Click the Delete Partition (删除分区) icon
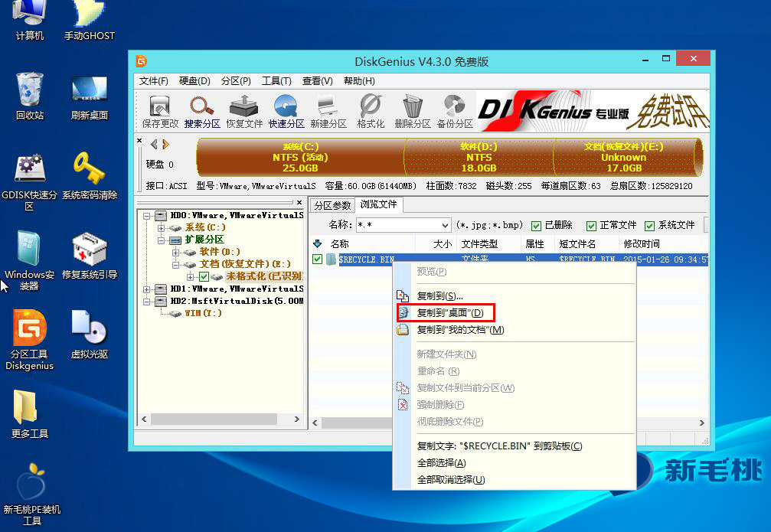 (x=413, y=112)
